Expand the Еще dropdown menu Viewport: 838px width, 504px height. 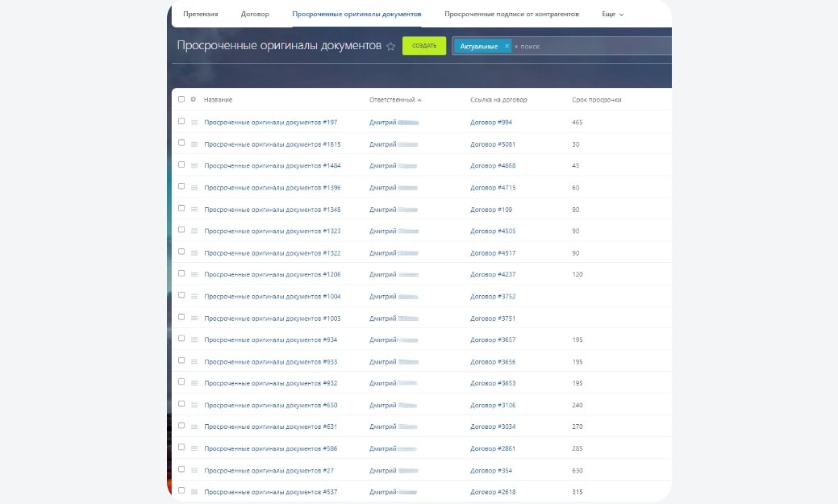click(612, 15)
